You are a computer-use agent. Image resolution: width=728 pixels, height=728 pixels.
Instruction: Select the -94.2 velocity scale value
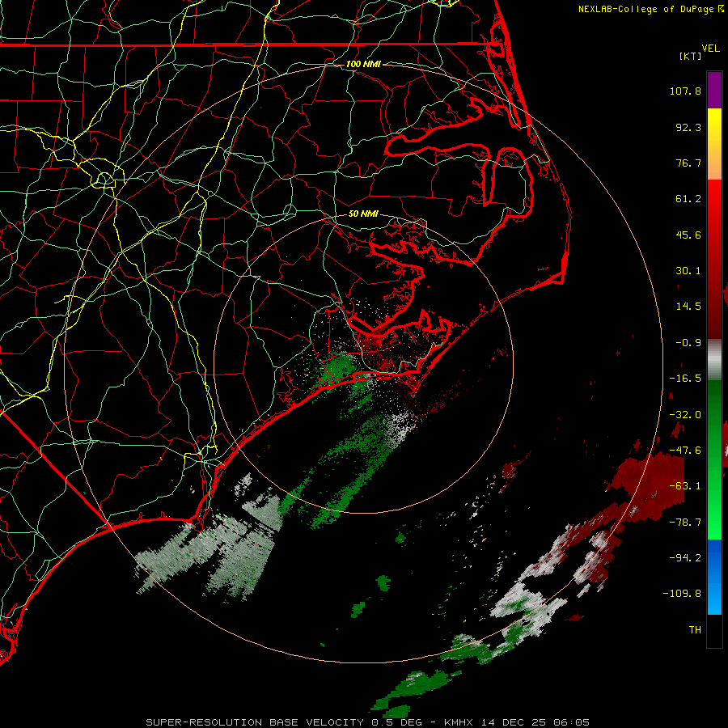[685, 557]
